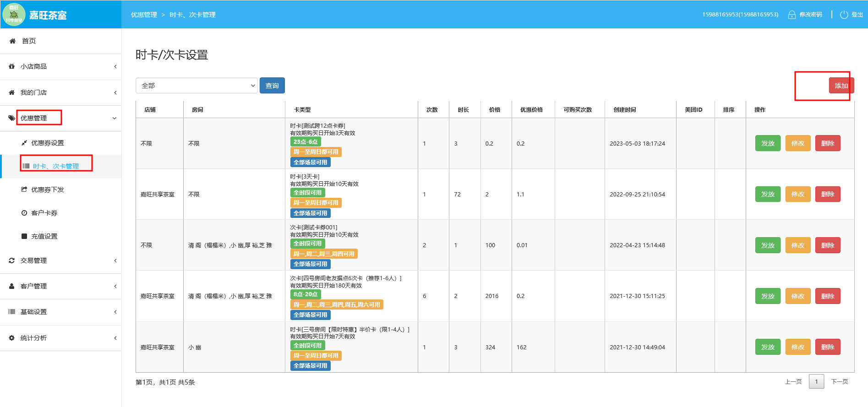The height and width of the screenshot is (407, 868).
Task: Click the 23点-6点 green tag
Action: (x=306, y=142)
